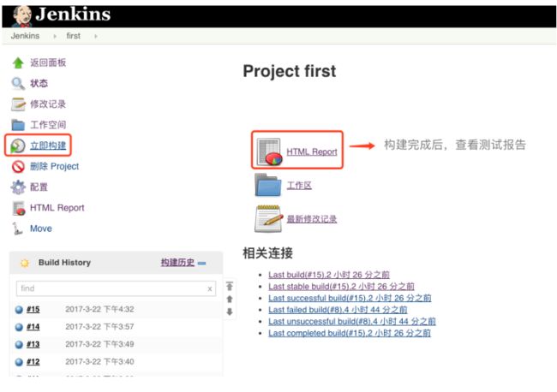The height and width of the screenshot is (392, 557).
Task: Go to Jenkins breadcrumb link
Action: click(x=25, y=36)
